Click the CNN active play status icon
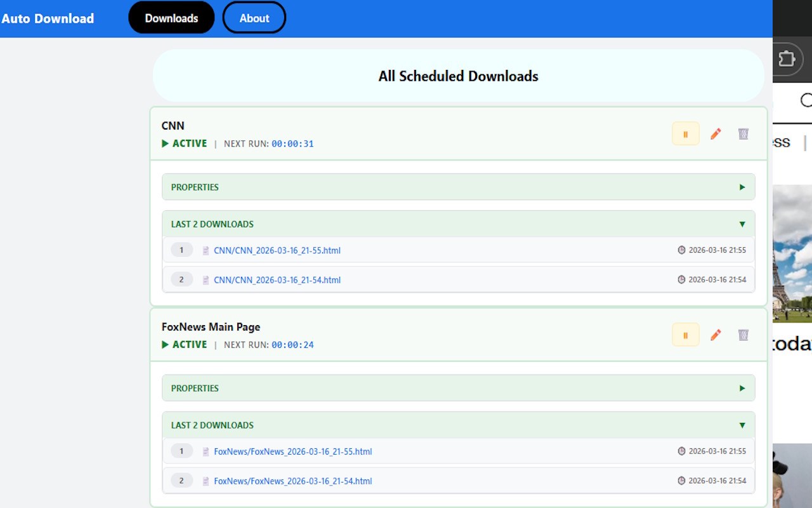 tap(166, 144)
